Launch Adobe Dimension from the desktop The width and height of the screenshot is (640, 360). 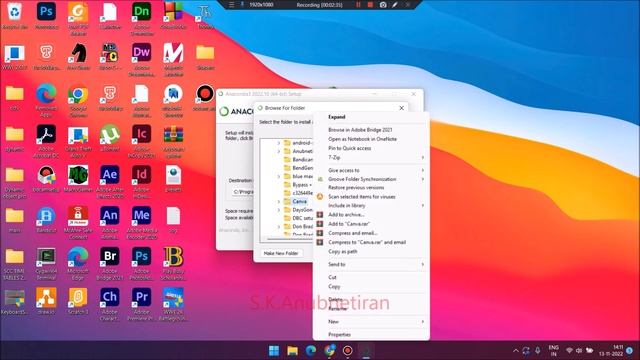[141, 12]
